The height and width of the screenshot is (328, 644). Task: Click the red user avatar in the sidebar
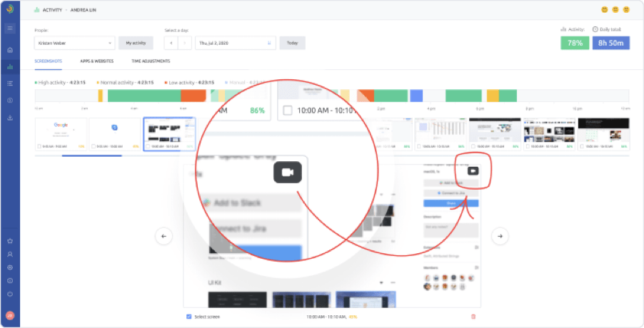point(10,316)
